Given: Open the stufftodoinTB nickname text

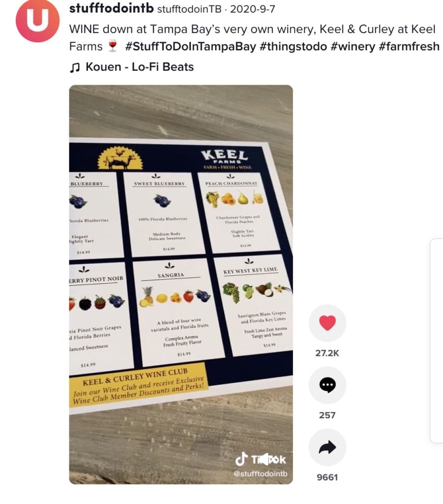Looking at the screenshot, I should point(189,9).
